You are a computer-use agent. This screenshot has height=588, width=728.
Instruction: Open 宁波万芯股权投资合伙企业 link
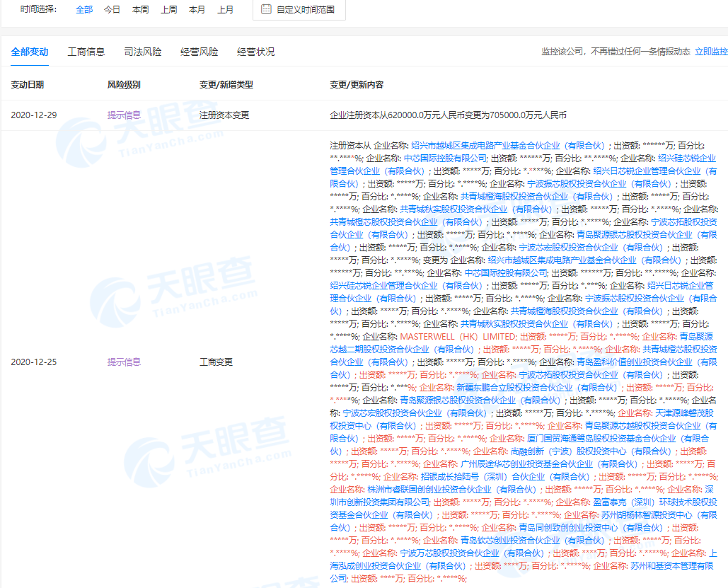472,553
